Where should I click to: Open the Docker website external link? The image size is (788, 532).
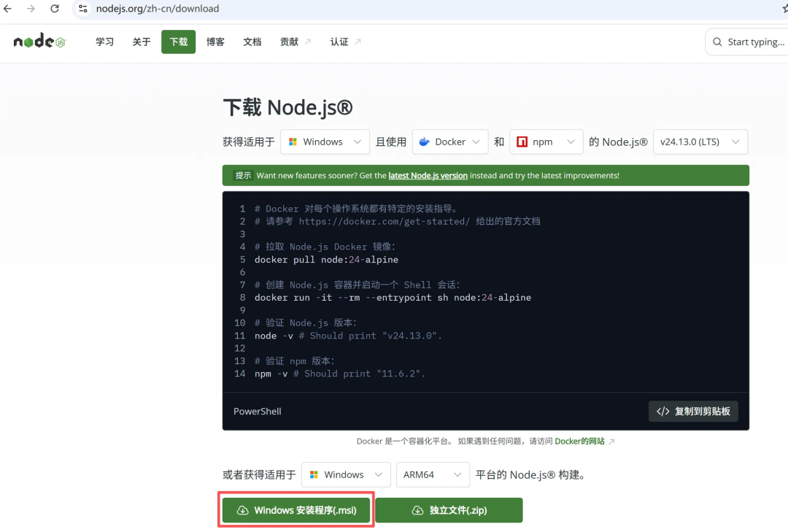(x=580, y=442)
